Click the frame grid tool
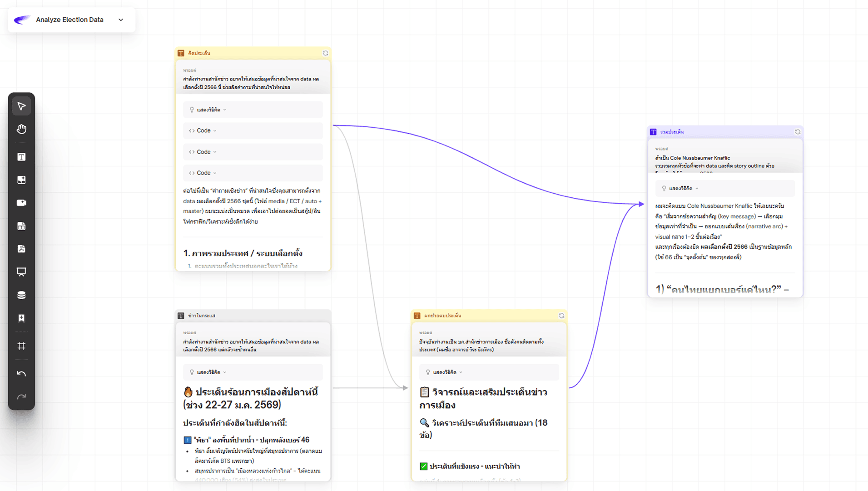This screenshot has width=868, height=491. click(x=21, y=346)
